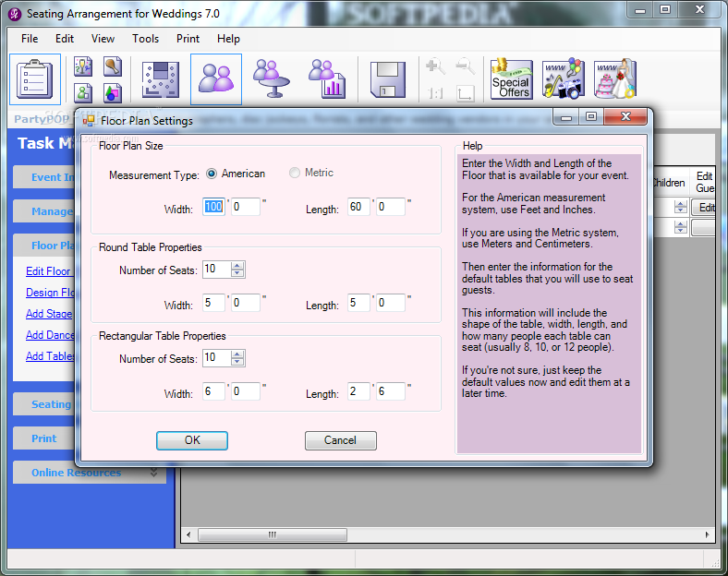This screenshot has width=728, height=576.
Task: Click the Edit button in guest table
Action: pyautogui.click(x=703, y=208)
